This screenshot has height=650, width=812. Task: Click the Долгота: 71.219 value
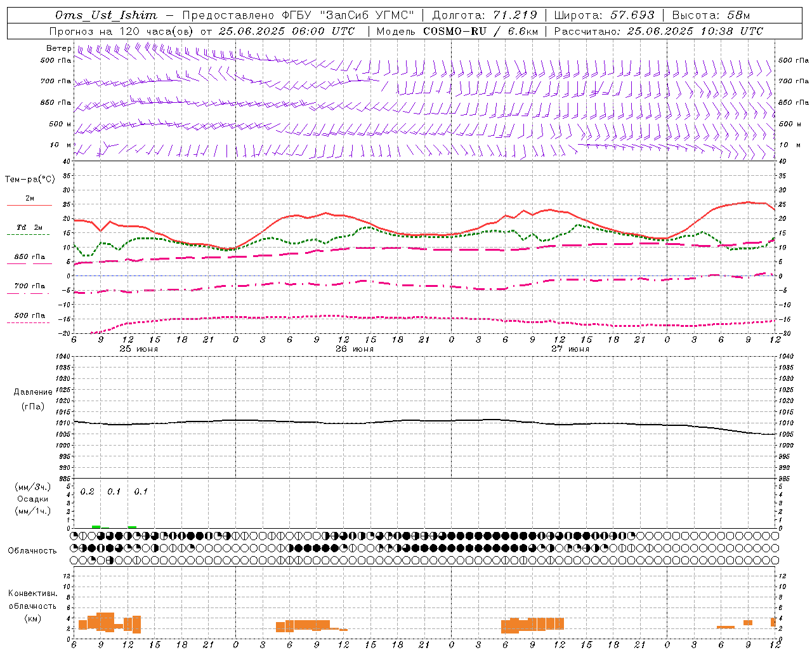pos(485,15)
